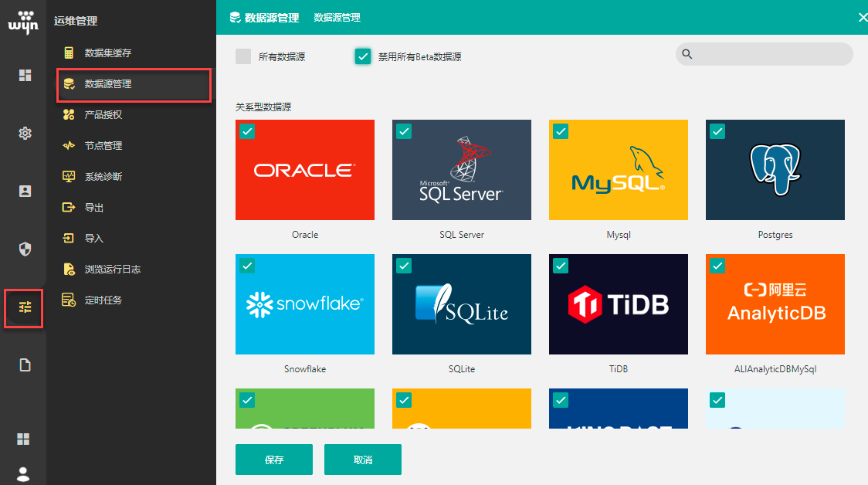Uncheck the Oracle data source checkbox
Screen dimensions: 868x485
click(247, 131)
